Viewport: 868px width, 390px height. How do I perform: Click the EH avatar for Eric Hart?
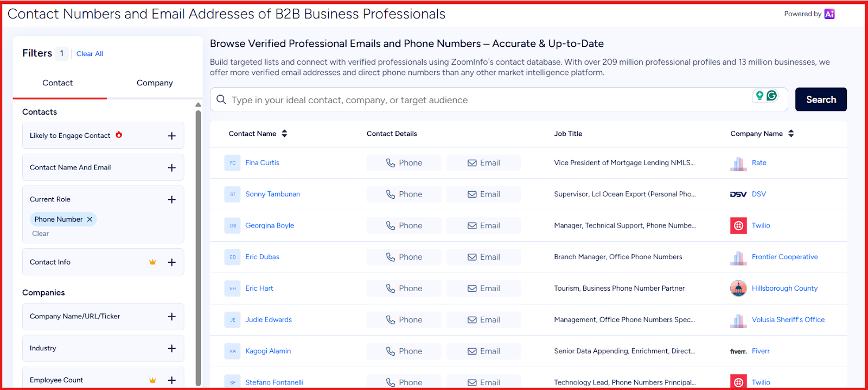(x=233, y=288)
